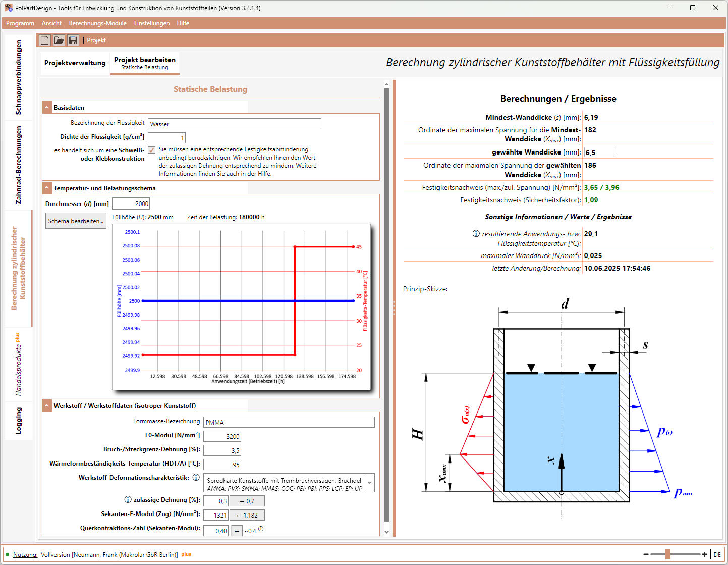This screenshot has height=565, width=728.
Task: Click the Sekanten-E-Modul input field
Action: (216, 515)
